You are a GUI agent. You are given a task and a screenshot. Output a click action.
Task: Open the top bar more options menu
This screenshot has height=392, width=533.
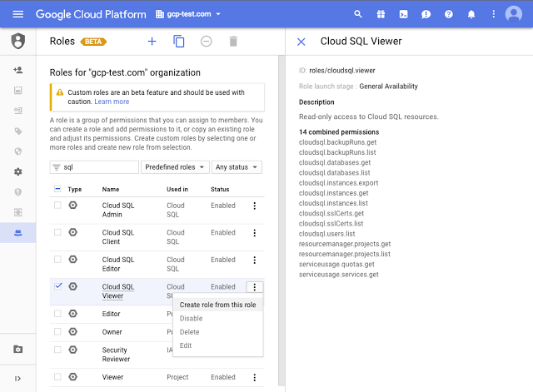click(494, 14)
